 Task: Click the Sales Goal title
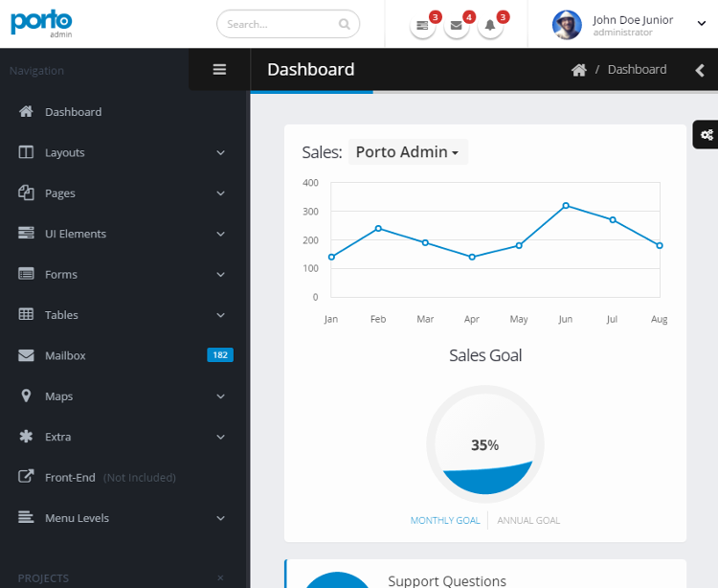pos(485,355)
